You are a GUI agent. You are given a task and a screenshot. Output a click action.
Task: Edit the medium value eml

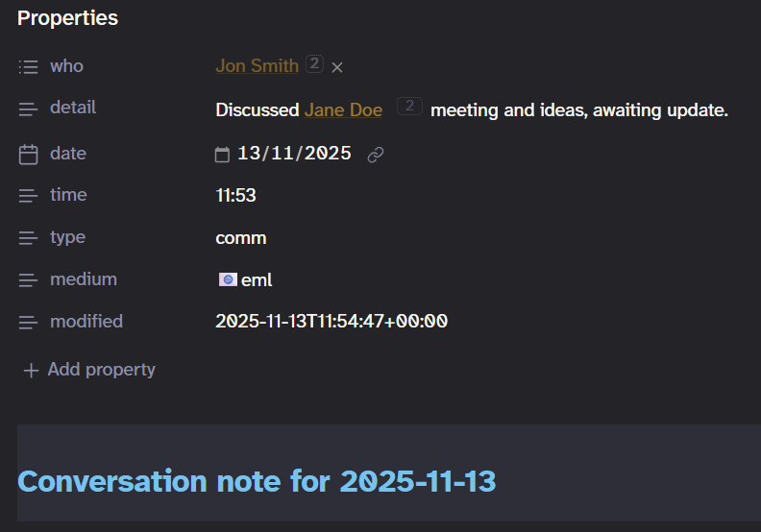pos(257,280)
